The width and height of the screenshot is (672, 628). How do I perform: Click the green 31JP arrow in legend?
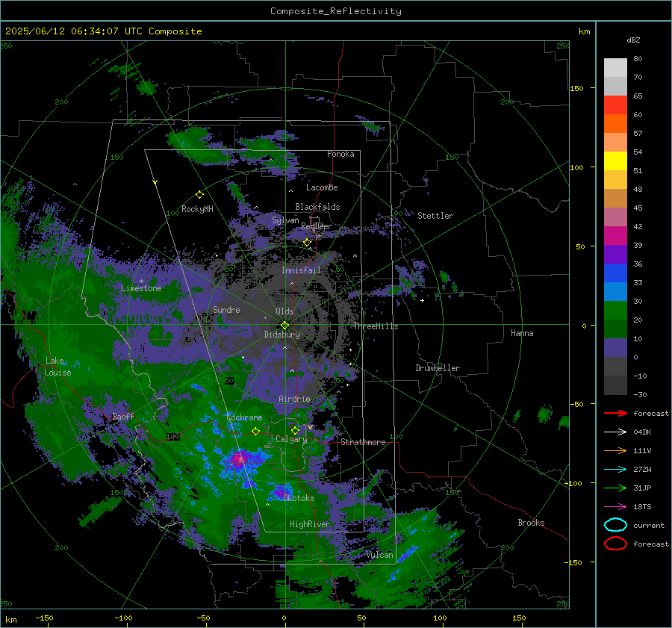pyautogui.click(x=615, y=488)
